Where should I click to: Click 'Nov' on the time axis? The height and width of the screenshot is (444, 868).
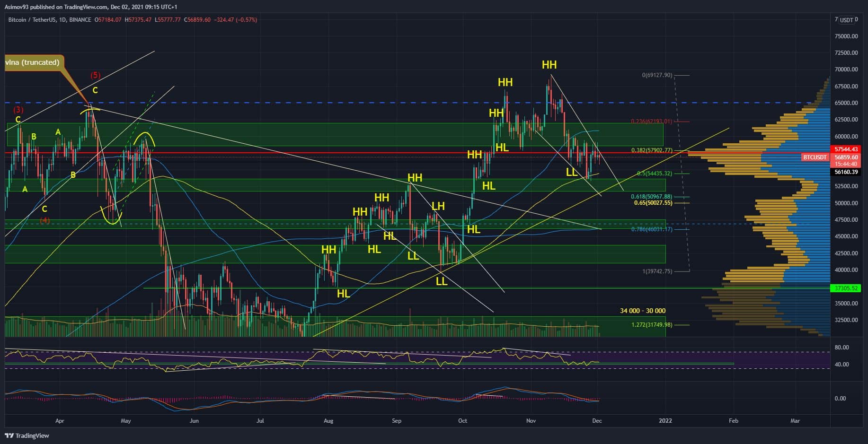(x=531, y=421)
